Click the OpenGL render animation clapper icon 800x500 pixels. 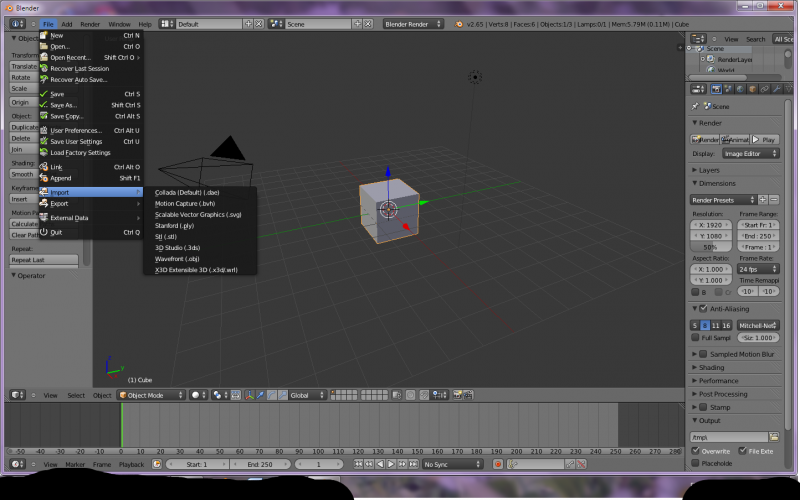coord(468,395)
